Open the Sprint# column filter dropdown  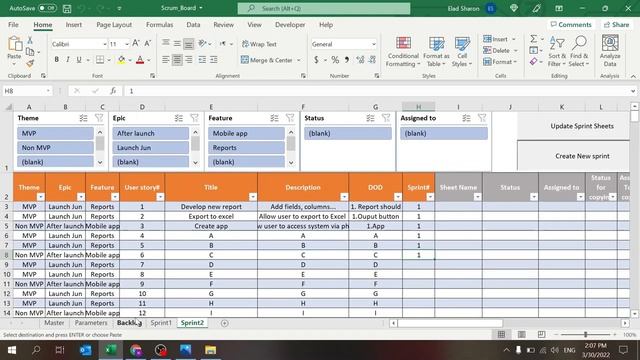click(430, 197)
